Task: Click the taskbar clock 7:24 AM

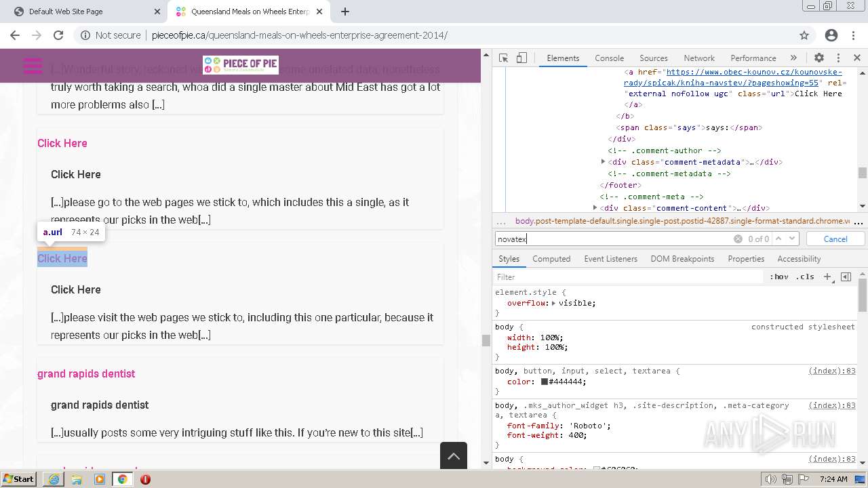Action: [833, 479]
